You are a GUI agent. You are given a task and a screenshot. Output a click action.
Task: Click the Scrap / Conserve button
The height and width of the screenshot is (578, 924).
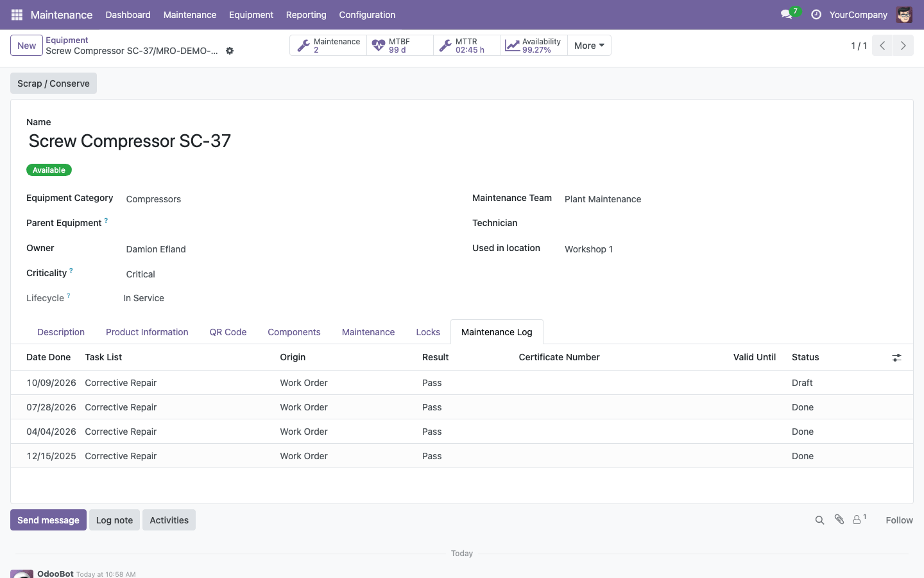click(x=53, y=83)
